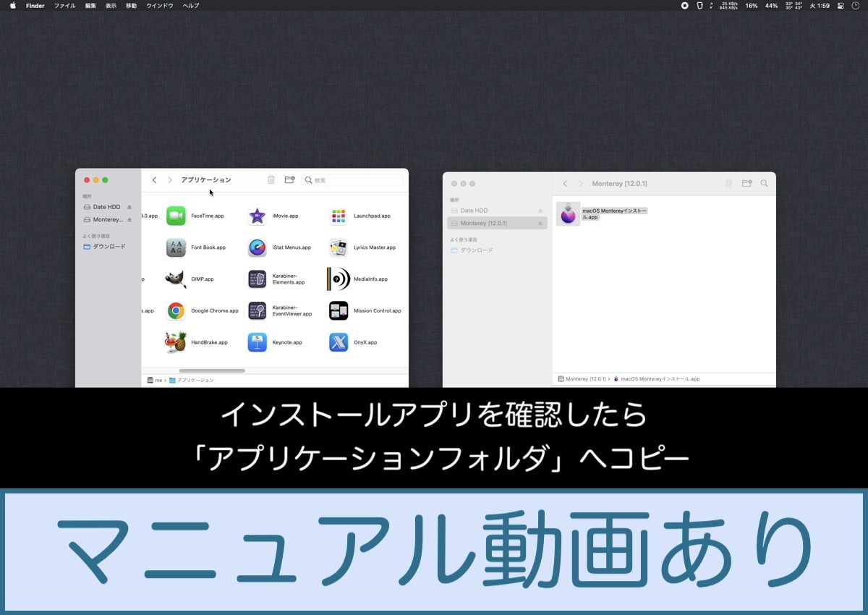Click the 検索 search field
Screen dimensions: 868x615
point(352,180)
